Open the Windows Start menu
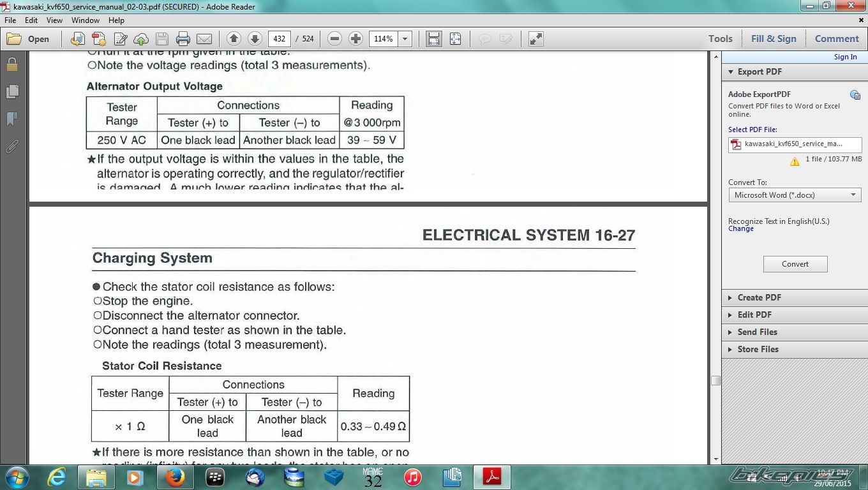The image size is (868, 490). click(x=16, y=477)
